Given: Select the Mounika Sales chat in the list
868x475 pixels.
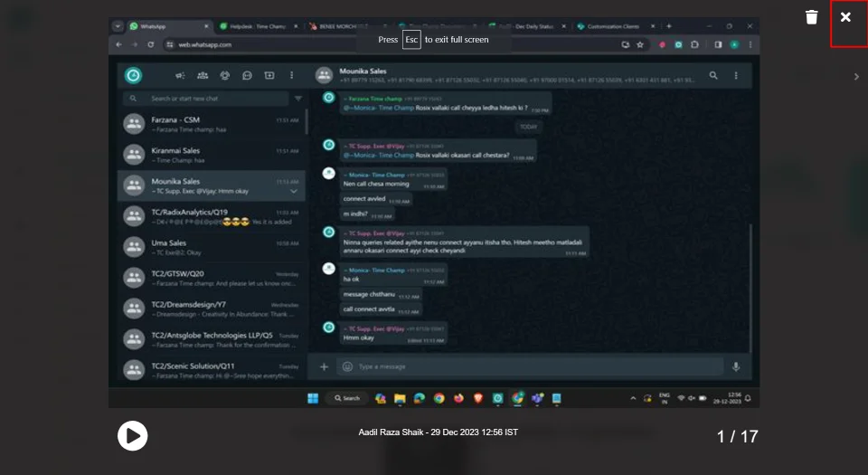Looking at the screenshot, I should 212,185.
